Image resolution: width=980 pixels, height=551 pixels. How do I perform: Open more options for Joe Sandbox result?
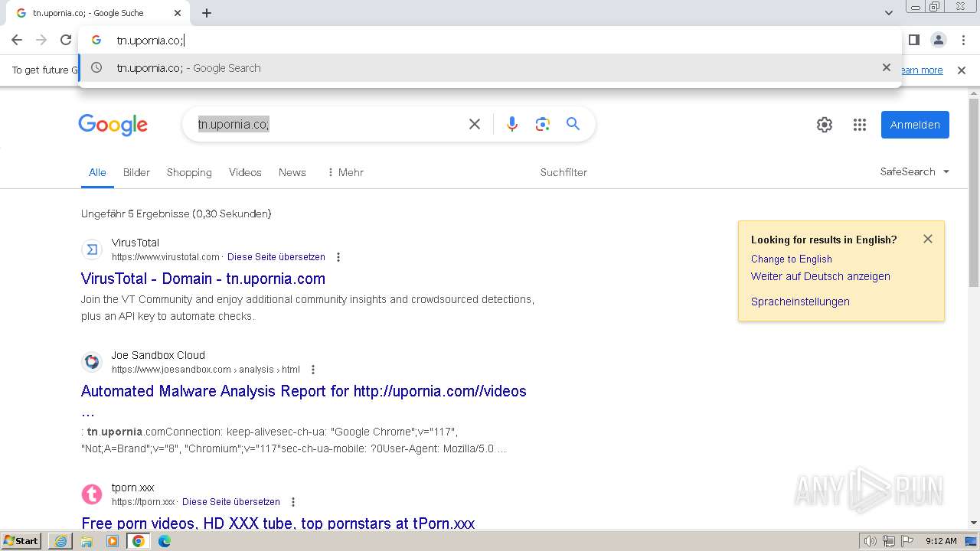312,370
